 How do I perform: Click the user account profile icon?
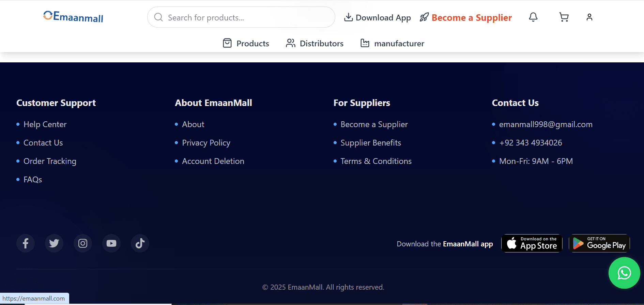click(x=589, y=17)
